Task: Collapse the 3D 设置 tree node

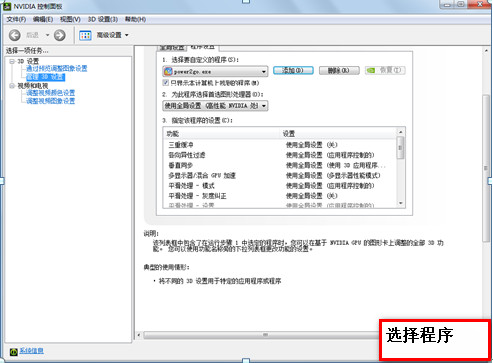Action: click(x=12, y=61)
